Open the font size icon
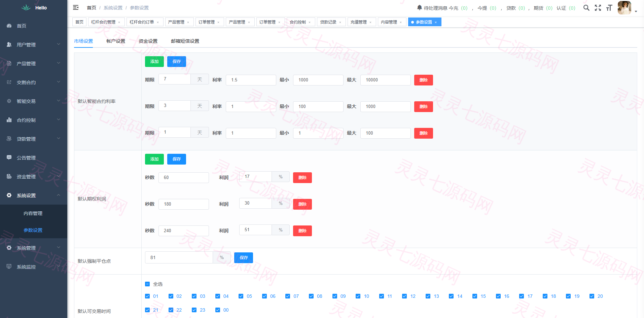The height and width of the screenshot is (318, 644). pos(609,8)
